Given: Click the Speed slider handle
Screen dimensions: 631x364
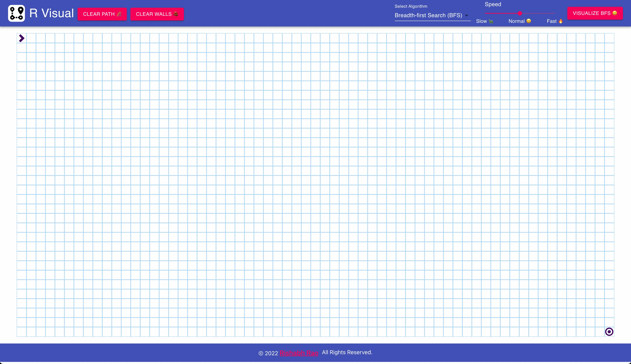Looking at the screenshot, I should (520, 13).
